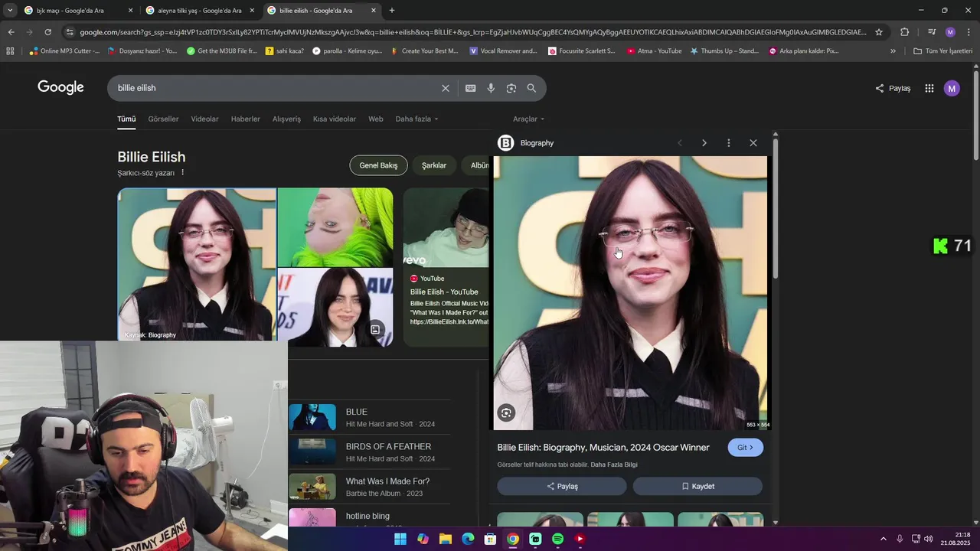
Task: Open Chrome's three-dot menu
Action: click(969, 32)
